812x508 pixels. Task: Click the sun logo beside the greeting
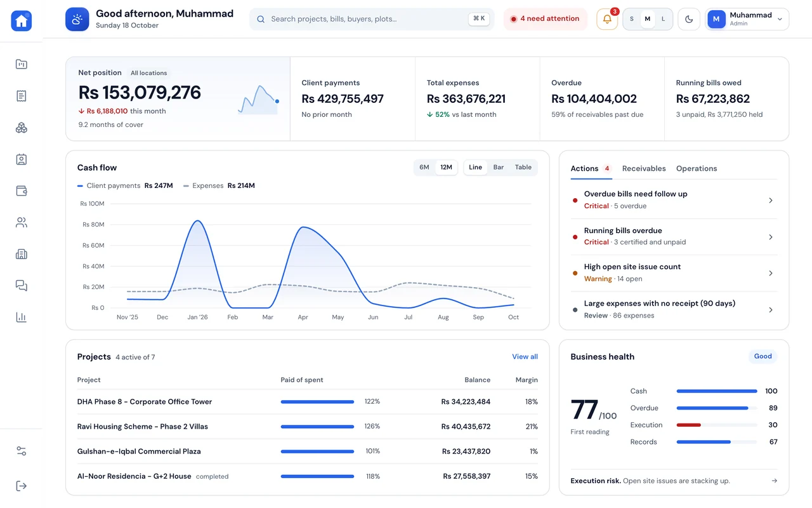coord(77,19)
